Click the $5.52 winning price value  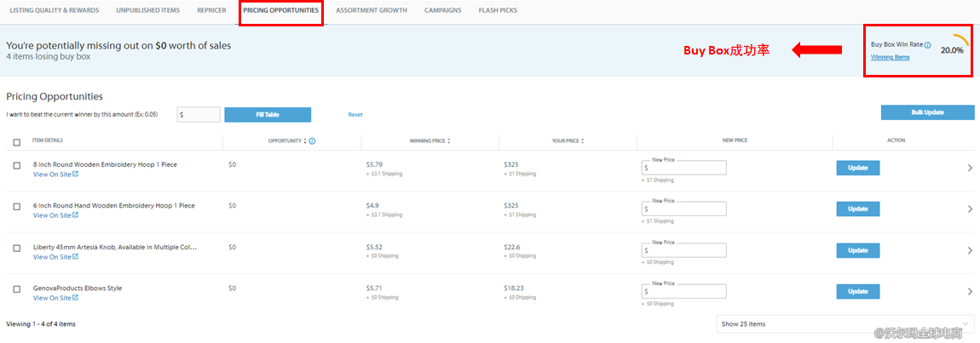[x=374, y=248]
